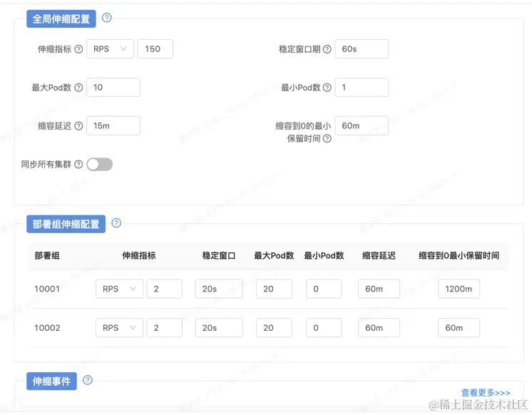
Task: Click the 部署组 column header
Action: click(x=47, y=255)
